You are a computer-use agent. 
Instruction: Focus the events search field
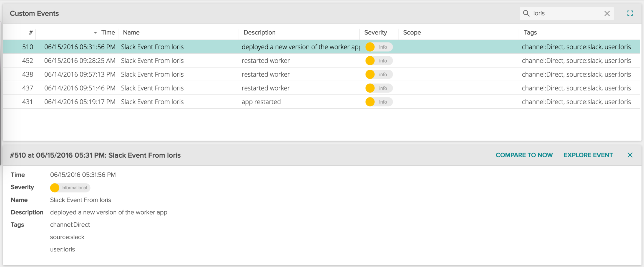[x=567, y=13]
